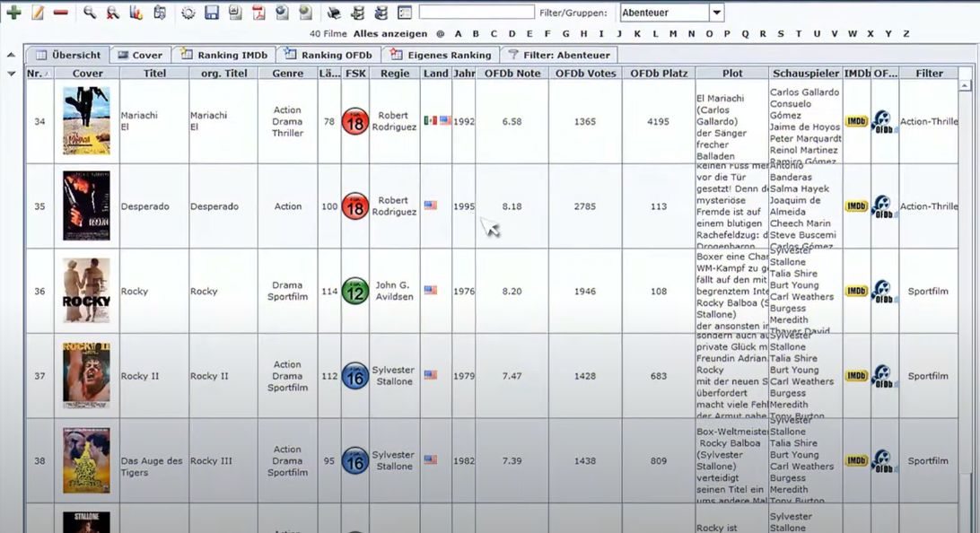Print the list with the printer icon
Viewport: 980px width, 533px height.
pos(334,12)
